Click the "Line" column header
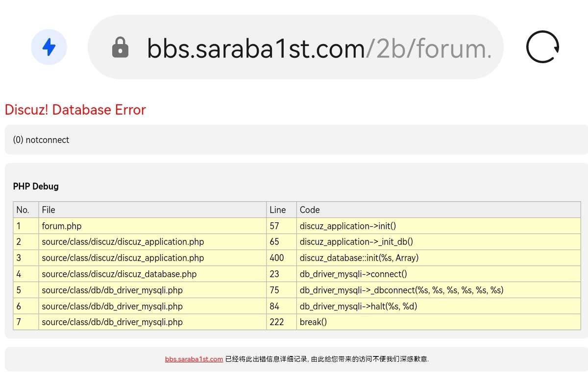 [281, 210]
